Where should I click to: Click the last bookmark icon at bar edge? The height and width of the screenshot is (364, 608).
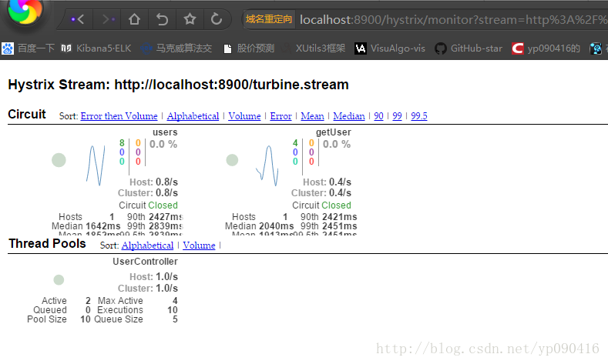pos(596,48)
